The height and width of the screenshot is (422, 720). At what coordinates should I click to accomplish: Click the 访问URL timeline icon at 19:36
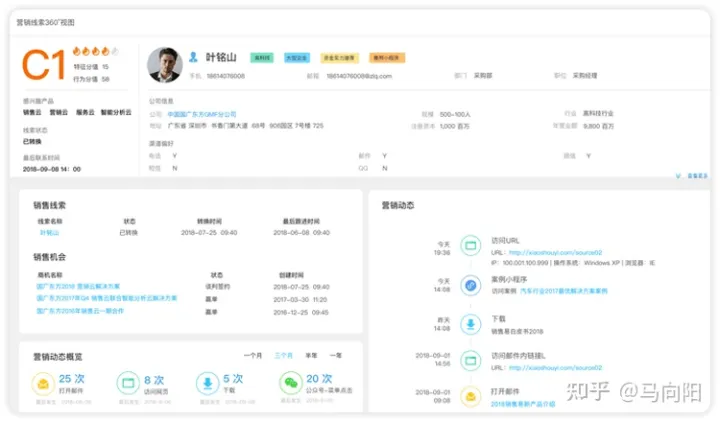point(471,246)
